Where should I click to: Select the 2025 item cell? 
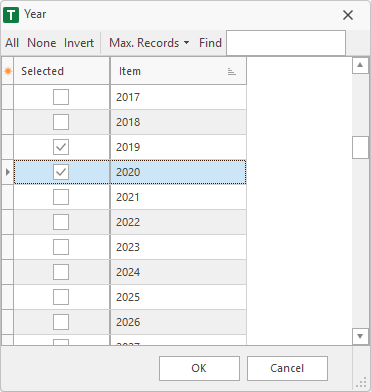(x=178, y=297)
